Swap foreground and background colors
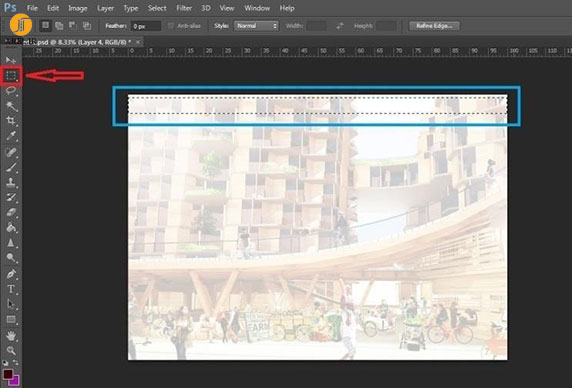This screenshot has height=388, width=572. (x=16, y=363)
